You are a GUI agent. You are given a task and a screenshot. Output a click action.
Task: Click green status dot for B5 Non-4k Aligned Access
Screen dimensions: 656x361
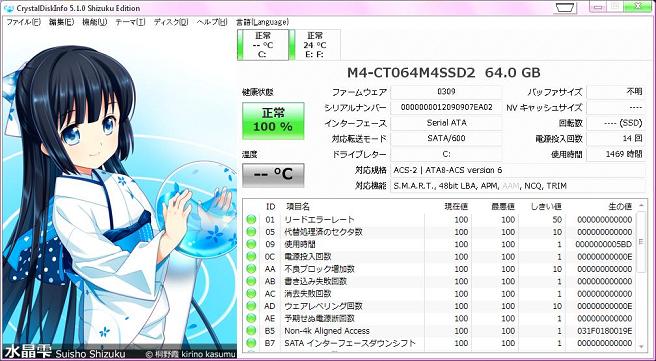pos(251,331)
